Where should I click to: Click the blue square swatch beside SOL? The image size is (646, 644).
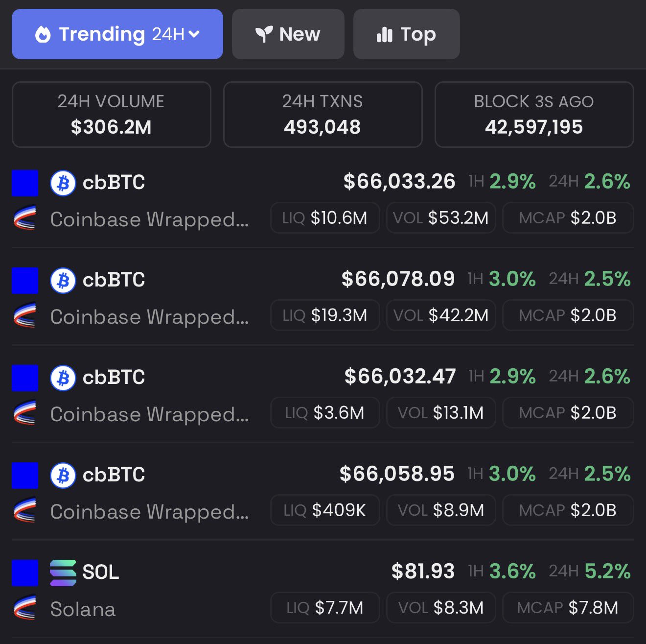click(25, 573)
